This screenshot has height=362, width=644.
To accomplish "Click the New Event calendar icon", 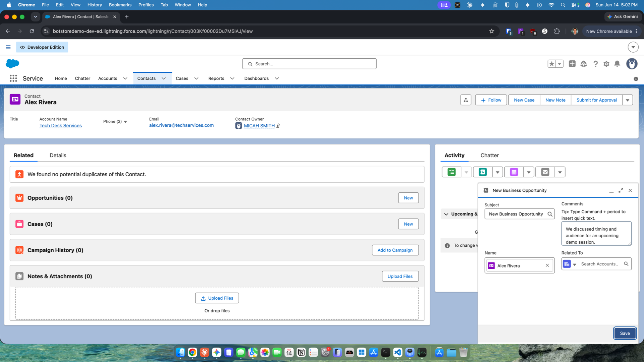I will tap(514, 172).
